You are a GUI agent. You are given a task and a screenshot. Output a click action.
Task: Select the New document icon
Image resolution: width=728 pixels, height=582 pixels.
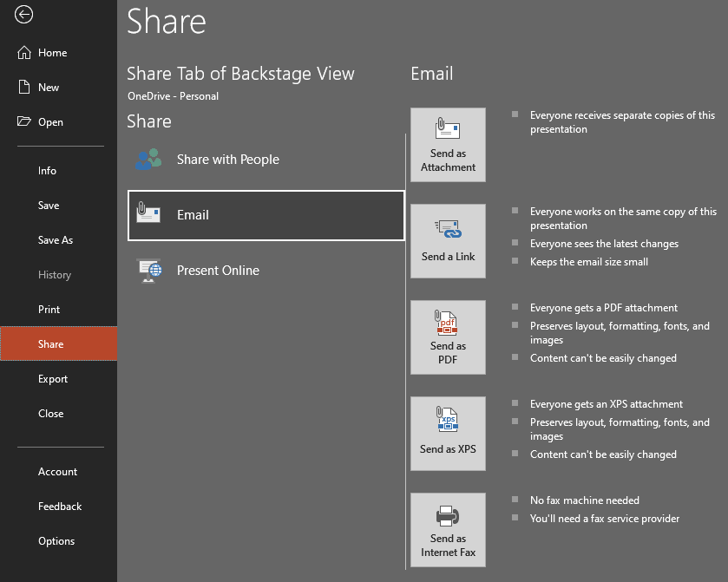[21, 87]
